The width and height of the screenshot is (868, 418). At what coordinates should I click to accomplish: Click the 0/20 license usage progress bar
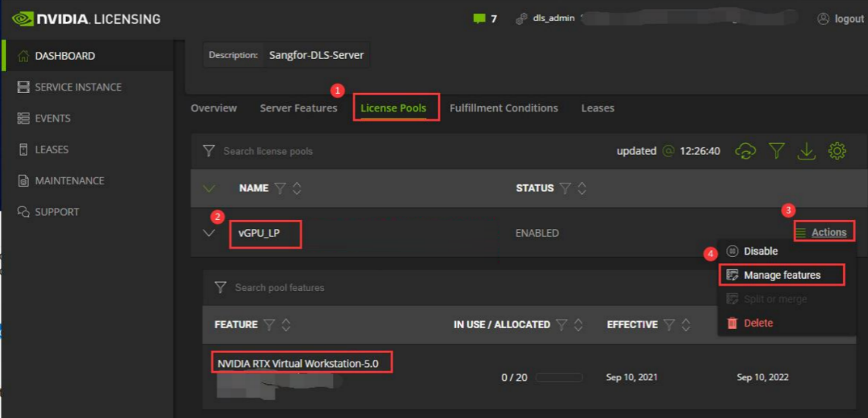[x=558, y=378]
